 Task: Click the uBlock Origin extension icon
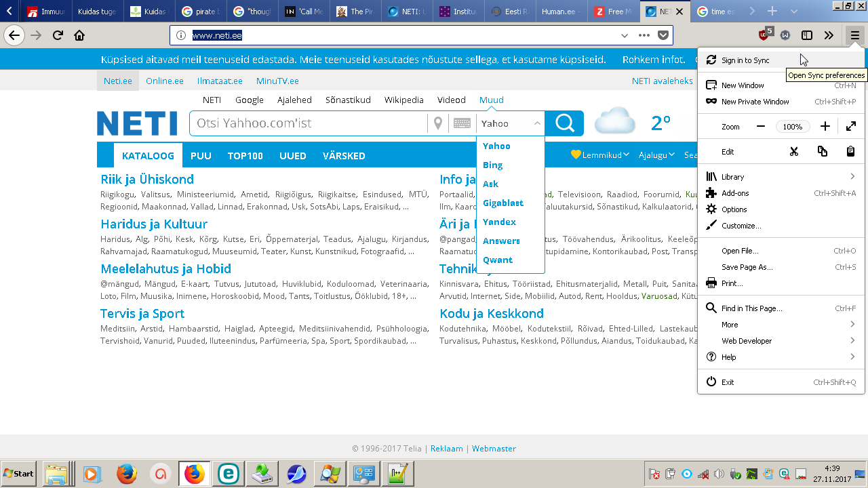(765, 35)
